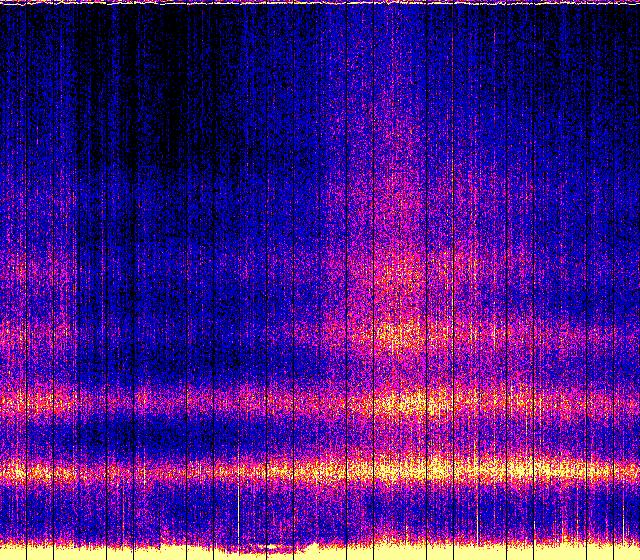Click the blue area in the top right corner
The width and height of the screenshot is (640, 560).
[600, 40]
